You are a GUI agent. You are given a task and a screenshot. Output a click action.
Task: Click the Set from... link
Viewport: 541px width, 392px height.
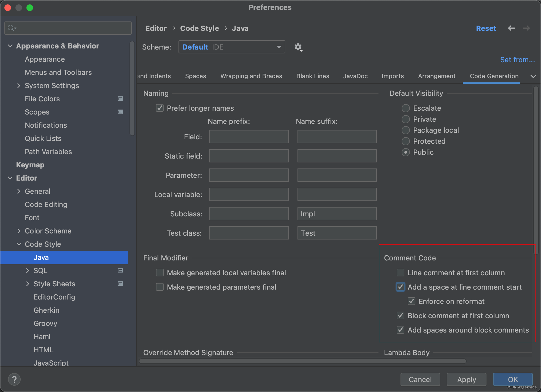click(517, 60)
